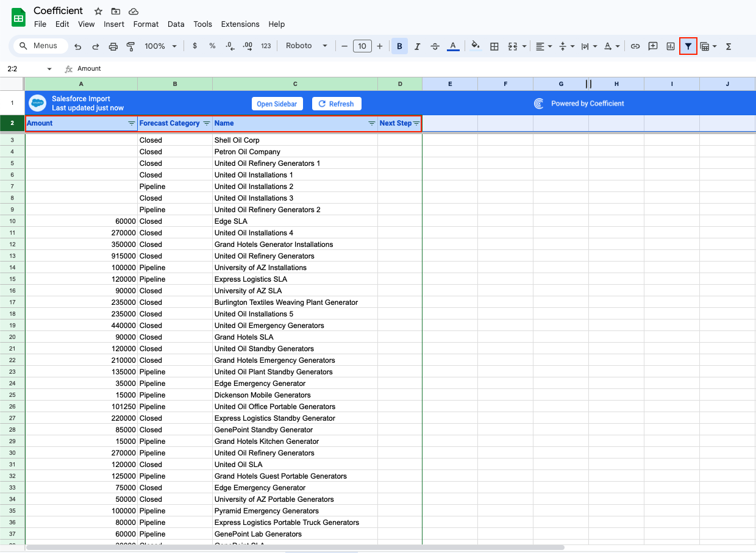Check the cloud save status icon
Viewport: 756px width, 553px height.
[134, 11]
